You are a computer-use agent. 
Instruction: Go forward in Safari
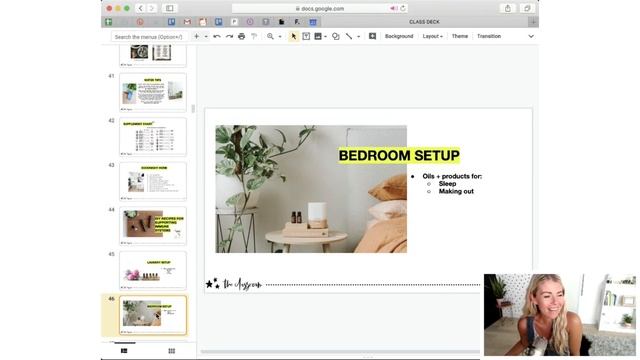pyautogui.click(x=151, y=8)
